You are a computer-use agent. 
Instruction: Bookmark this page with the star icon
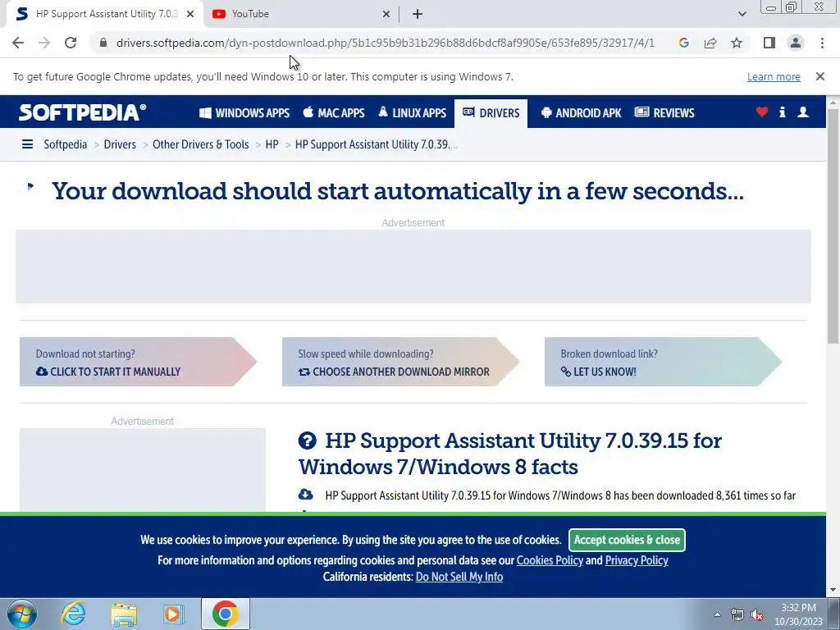(737, 43)
